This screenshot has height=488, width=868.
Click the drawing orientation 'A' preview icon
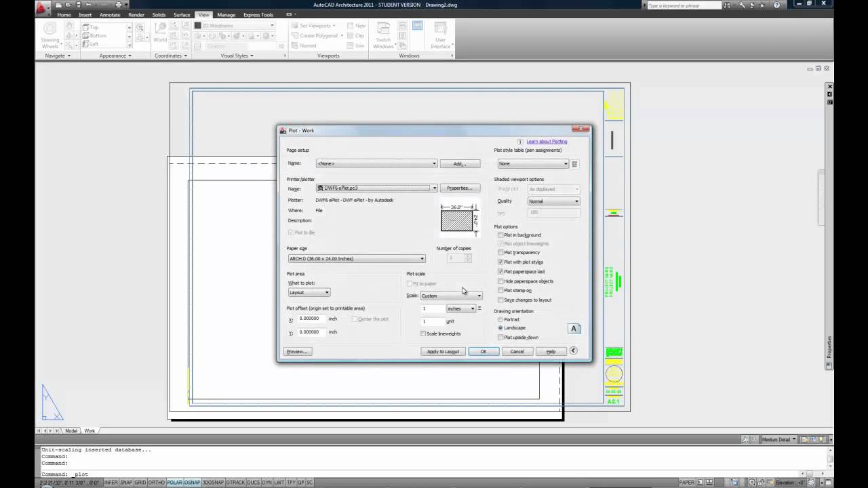tap(574, 329)
